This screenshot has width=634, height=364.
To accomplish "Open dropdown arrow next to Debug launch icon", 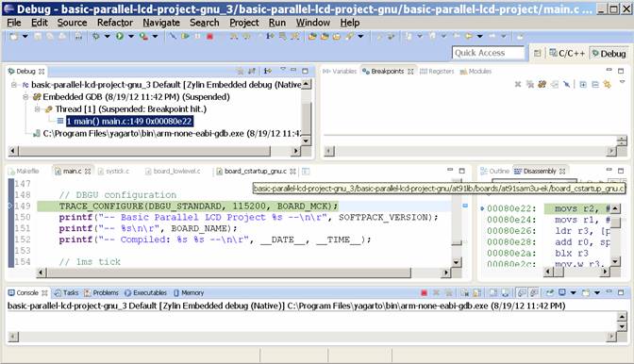I will click(x=108, y=37).
